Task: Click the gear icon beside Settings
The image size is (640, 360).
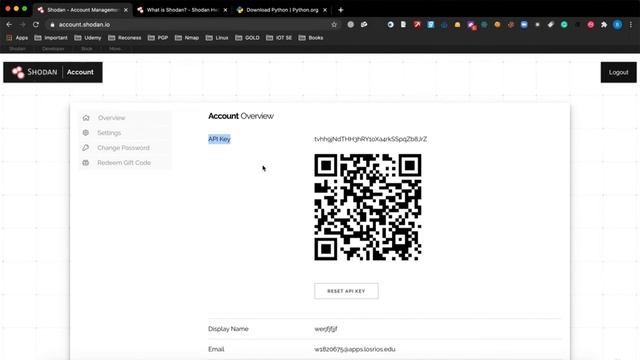Action: pyautogui.click(x=86, y=133)
